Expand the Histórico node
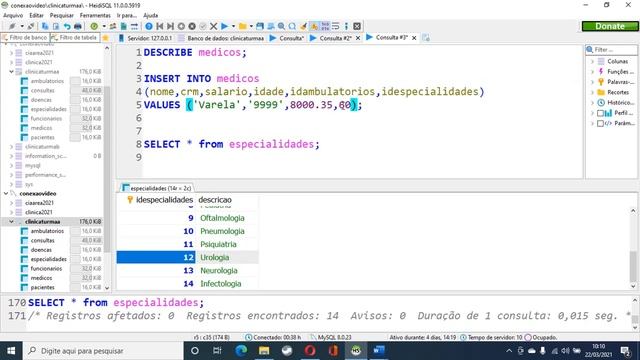This screenshot has width=640, height=360. click(x=593, y=102)
